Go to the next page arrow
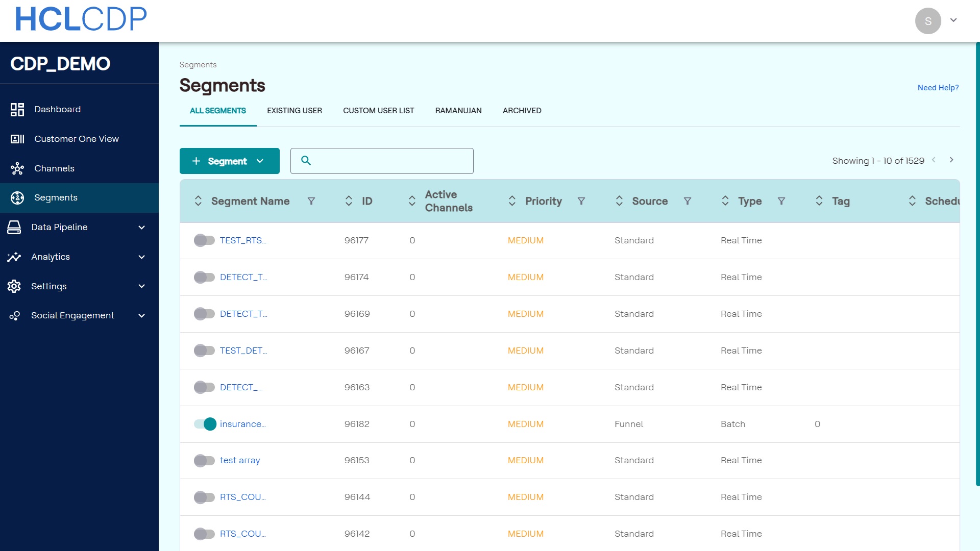 pos(951,160)
